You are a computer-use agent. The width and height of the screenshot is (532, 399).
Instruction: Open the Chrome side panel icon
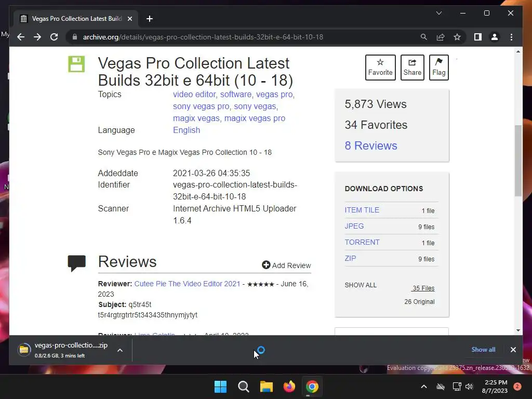(478, 37)
